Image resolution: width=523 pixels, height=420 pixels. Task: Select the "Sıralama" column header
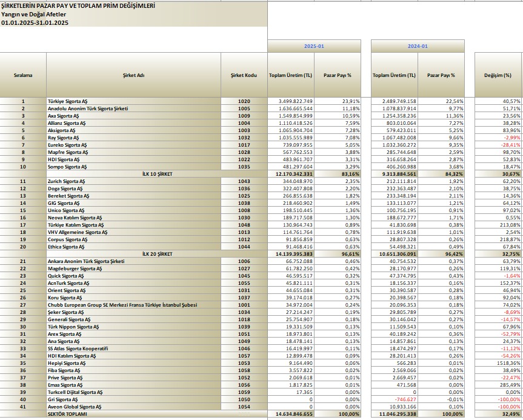point(23,75)
